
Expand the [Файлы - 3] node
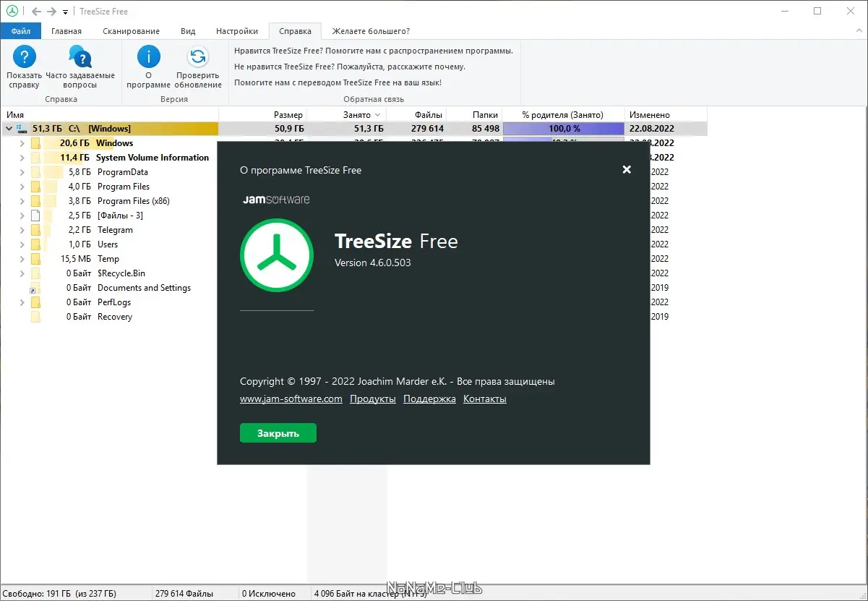(x=22, y=216)
